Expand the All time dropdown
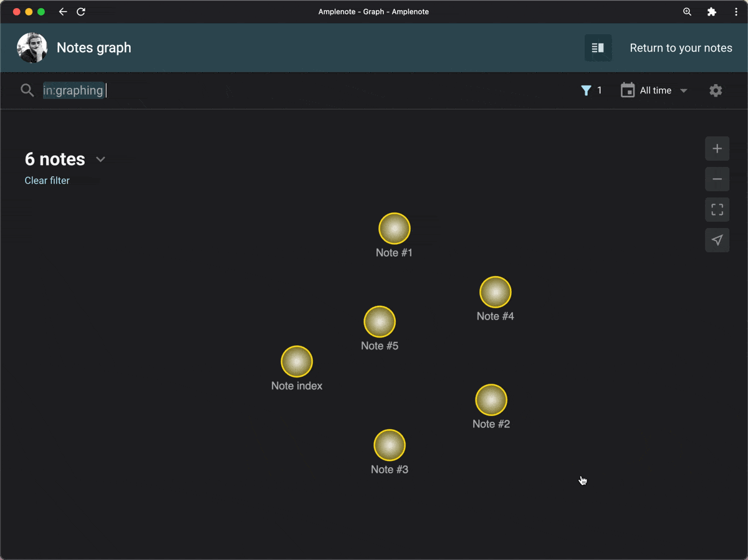The image size is (748, 560). (x=664, y=90)
